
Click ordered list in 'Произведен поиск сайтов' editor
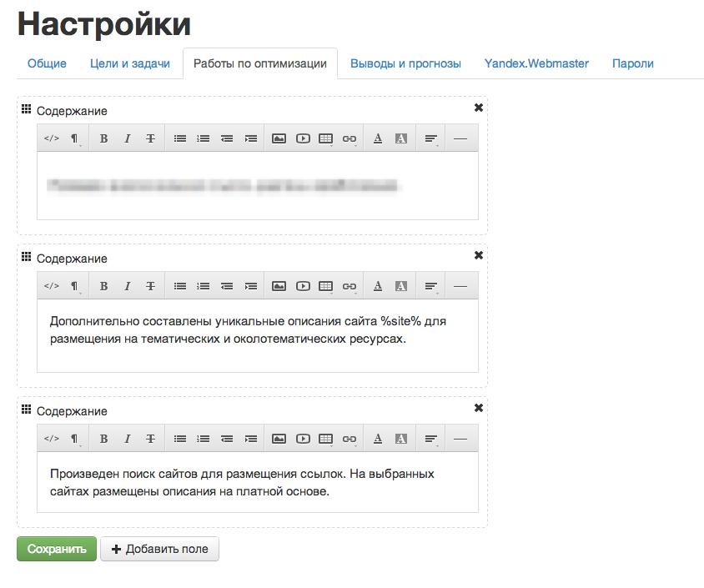tap(203, 439)
